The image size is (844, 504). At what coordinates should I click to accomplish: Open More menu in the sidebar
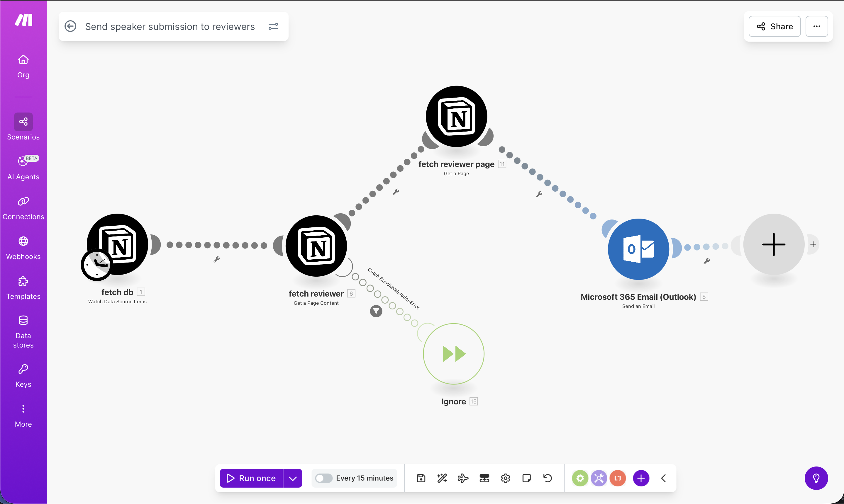(x=23, y=409)
